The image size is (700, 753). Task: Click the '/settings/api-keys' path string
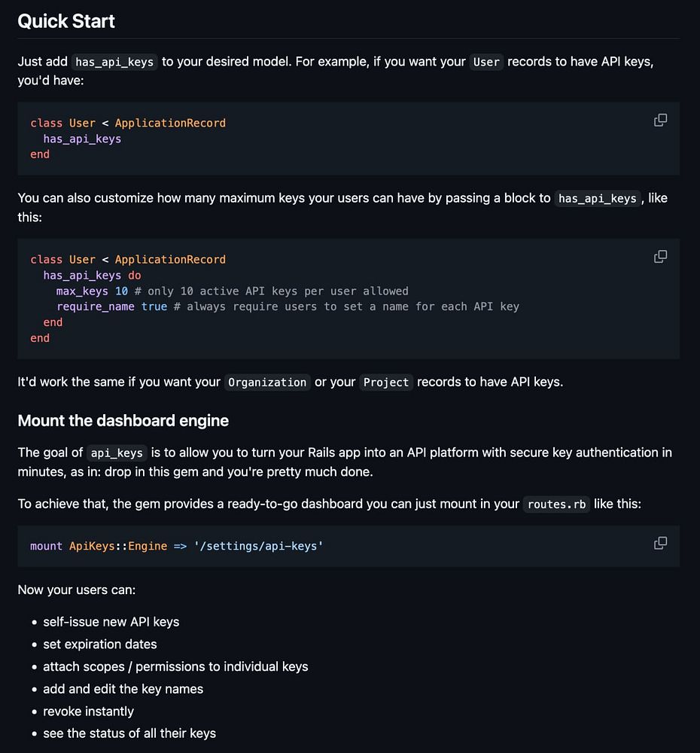click(x=258, y=546)
